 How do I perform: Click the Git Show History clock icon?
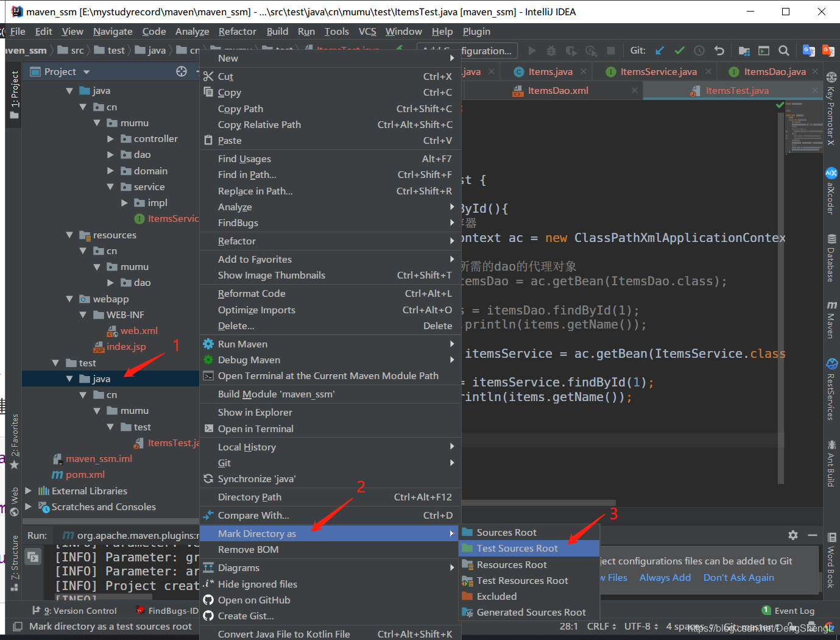point(699,51)
